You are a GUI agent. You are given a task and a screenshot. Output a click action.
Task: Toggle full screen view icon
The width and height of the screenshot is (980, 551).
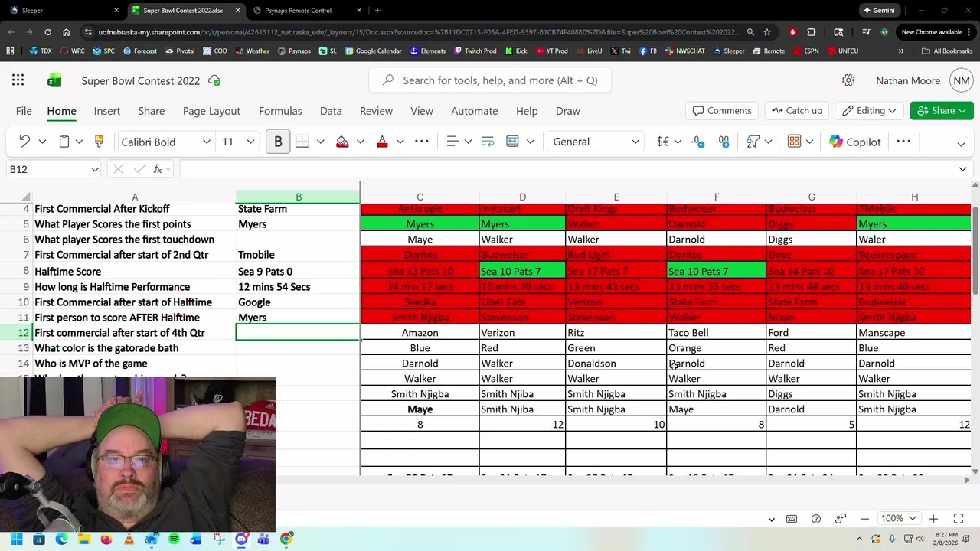click(959, 519)
